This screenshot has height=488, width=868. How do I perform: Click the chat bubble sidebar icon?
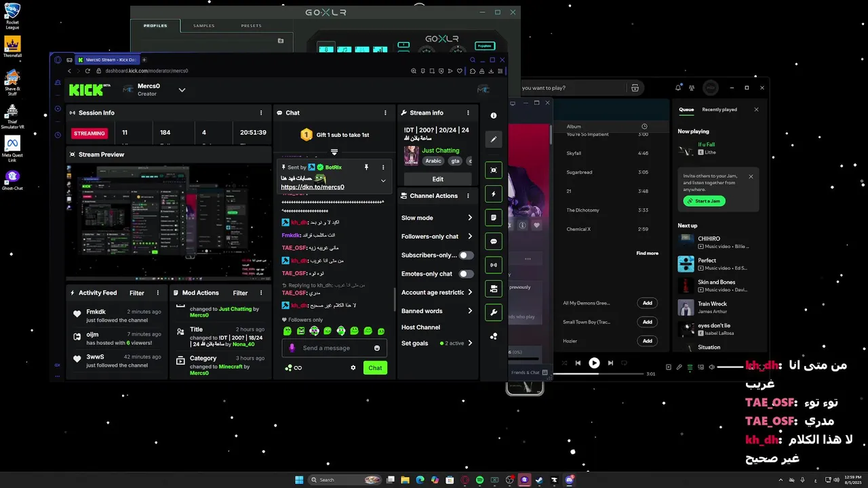[494, 241]
